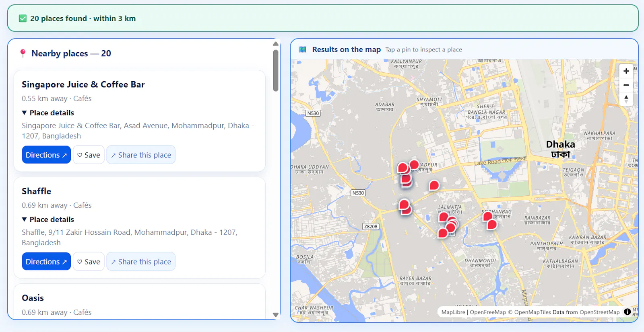This screenshot has height=332, width=644.
Task: Click the nearby places list scrollbar thumb
Action: pos(276,71)
